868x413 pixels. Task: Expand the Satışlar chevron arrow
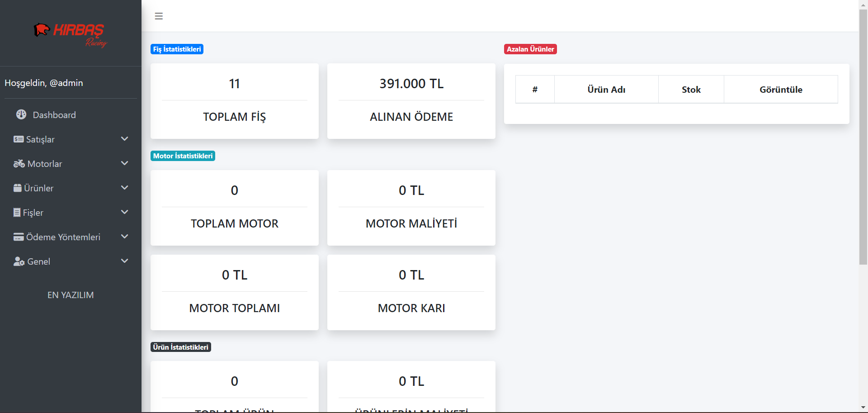coord(125,139)
